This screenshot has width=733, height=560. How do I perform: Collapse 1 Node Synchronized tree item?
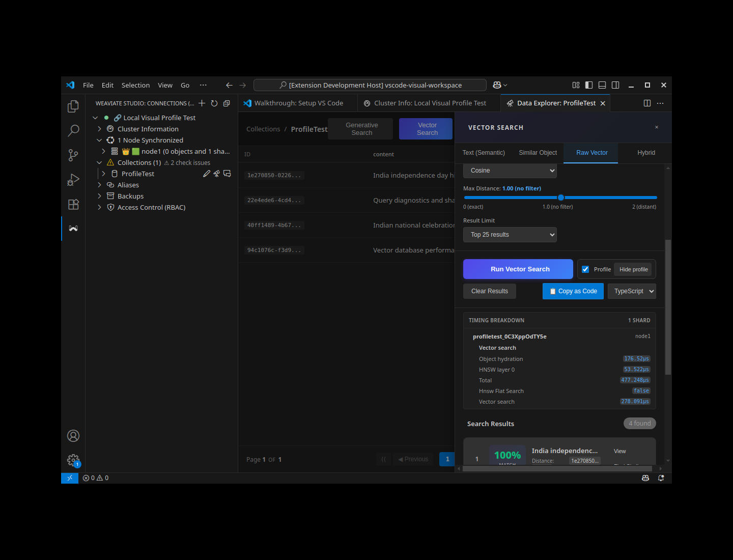point(99,140)
